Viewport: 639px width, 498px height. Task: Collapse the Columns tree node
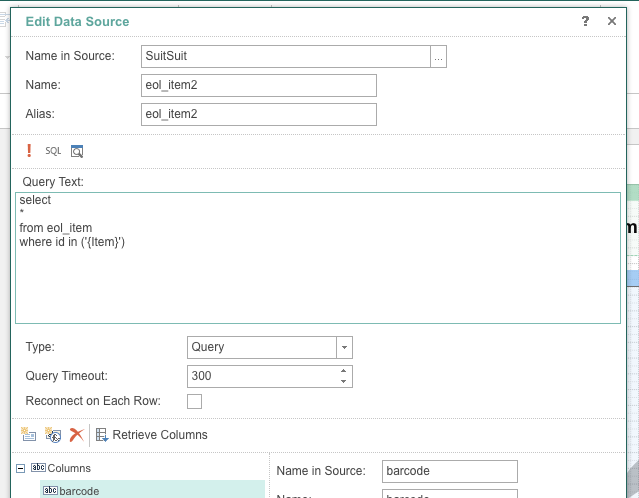click(21, 468)
